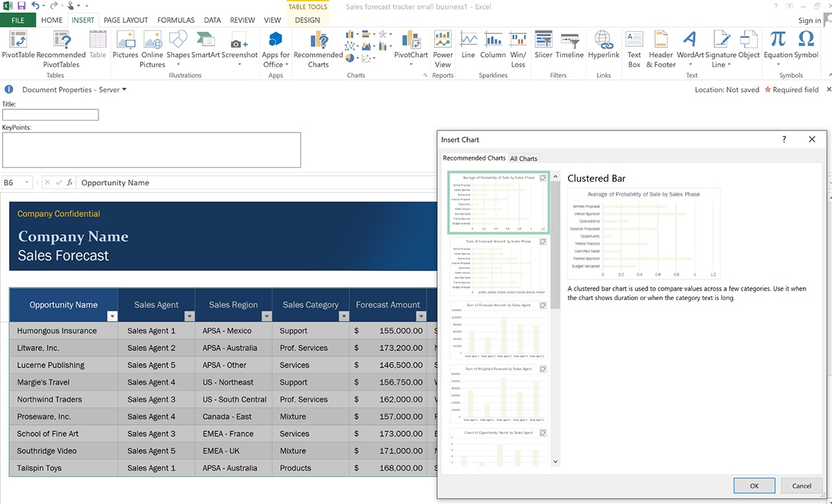Open the FORMULAS ribbon tab
This screenshot has width=832, height=504.
[x=175, y=20]
